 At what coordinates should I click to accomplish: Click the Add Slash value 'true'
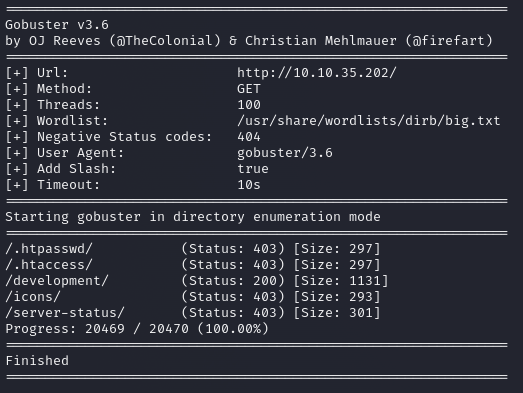coord(253,169)
